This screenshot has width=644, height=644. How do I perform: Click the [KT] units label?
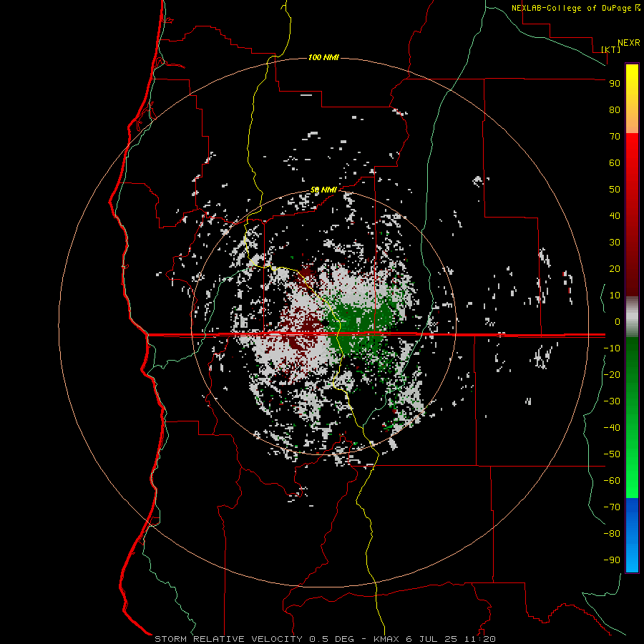tap(610, 49)
